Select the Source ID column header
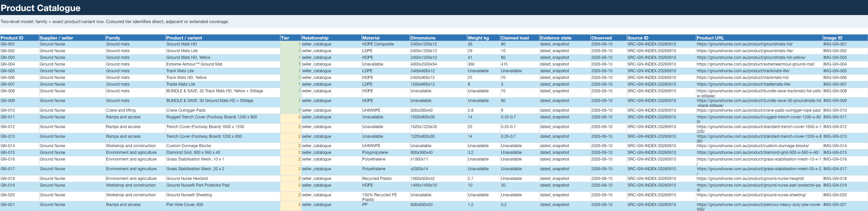Screen dimensions: 868x211 click(661, 38)
